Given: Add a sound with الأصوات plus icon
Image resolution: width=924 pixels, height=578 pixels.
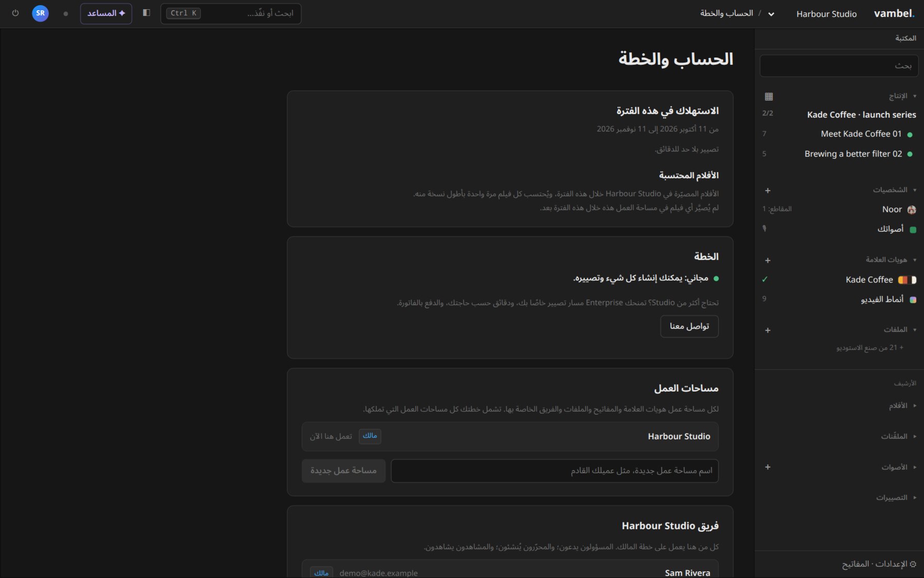Looking at the screenshot, I should click(x=768, y=467).
